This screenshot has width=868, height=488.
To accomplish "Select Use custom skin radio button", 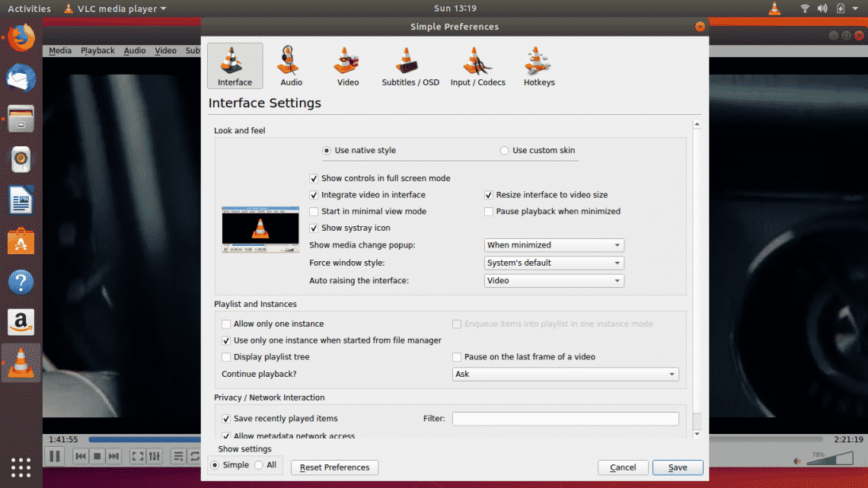I will point(504,151).
